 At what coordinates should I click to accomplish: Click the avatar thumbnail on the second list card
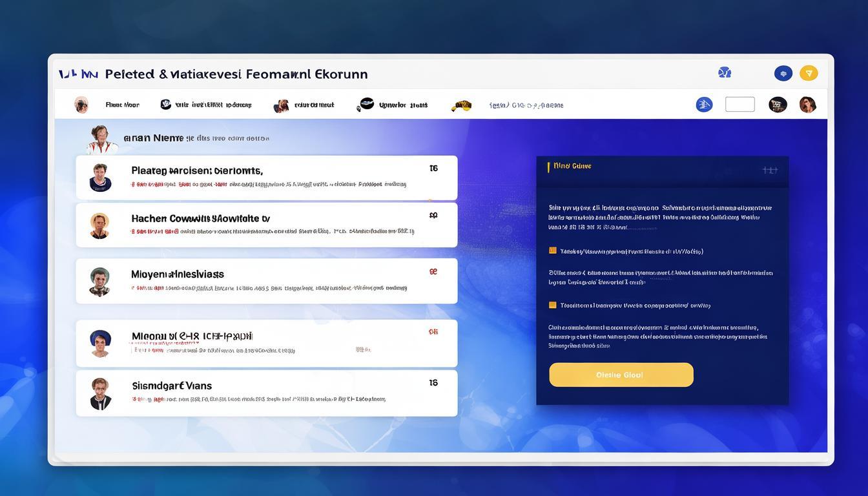99,225
